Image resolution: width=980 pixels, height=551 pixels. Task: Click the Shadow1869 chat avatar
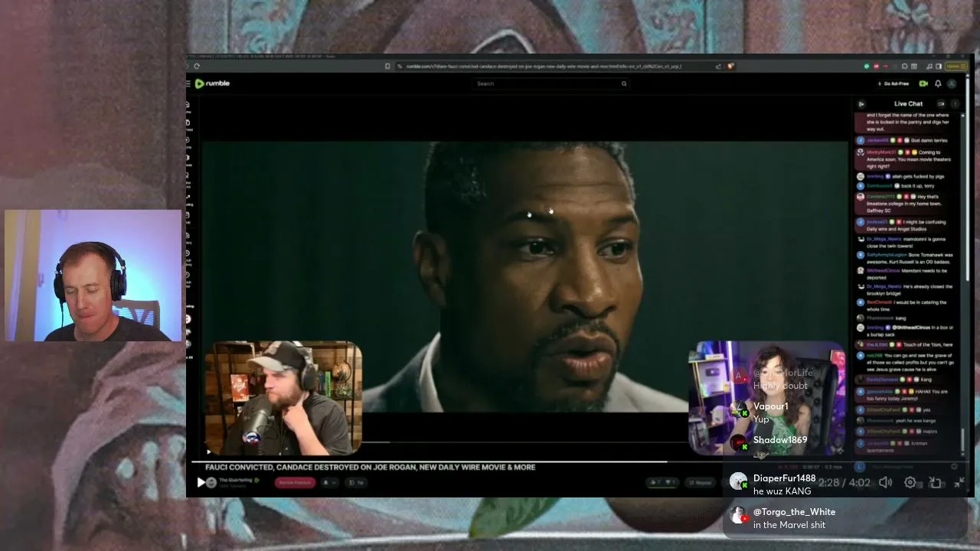coord(738,442)
